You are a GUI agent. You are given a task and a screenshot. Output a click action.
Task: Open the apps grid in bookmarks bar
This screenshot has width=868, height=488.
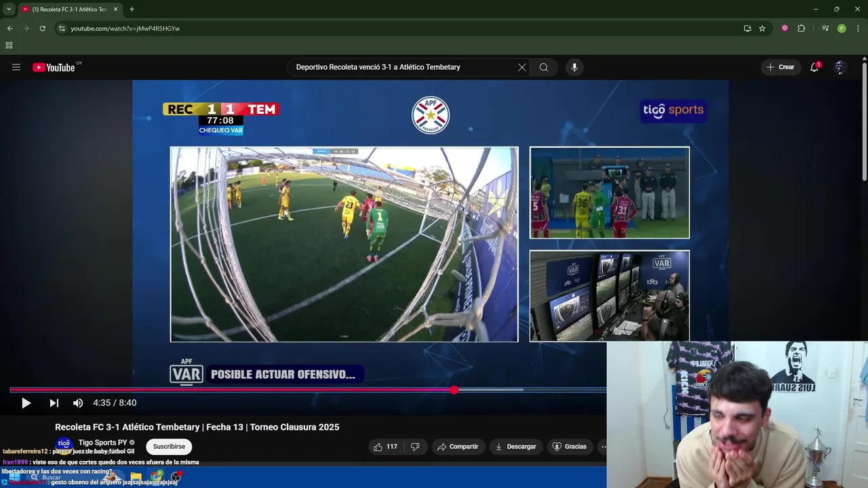click(x=9, y=45)
